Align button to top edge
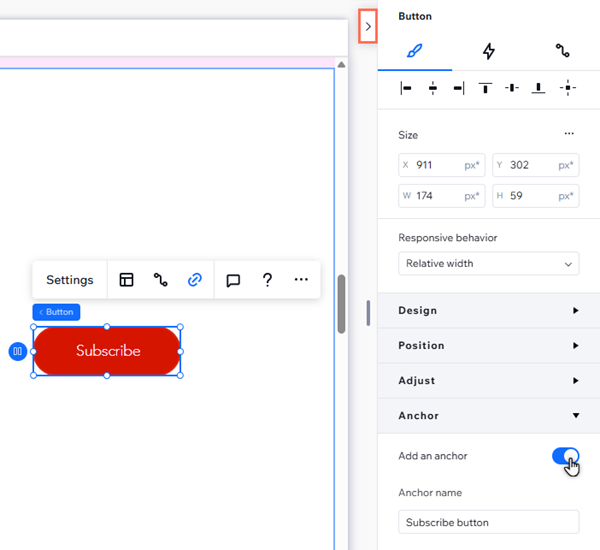This screenshot has width=600, height=550. coord(485,88)
